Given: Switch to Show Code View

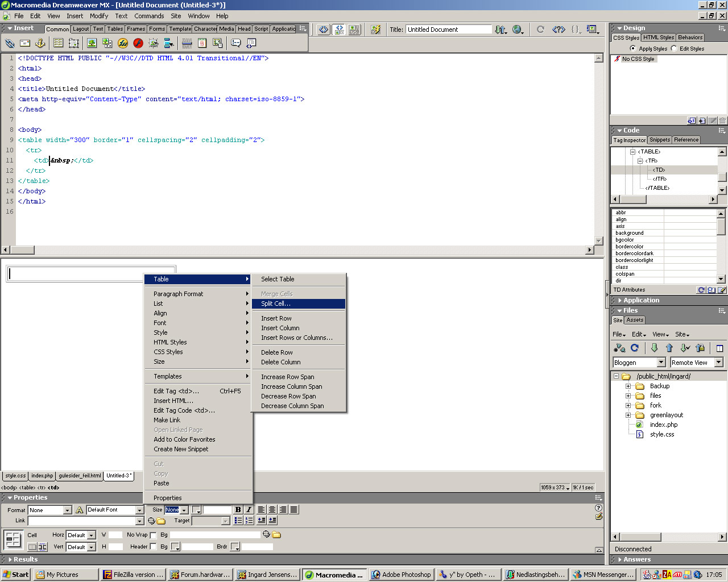Looking at the screenshot, I should coord(324,30).
